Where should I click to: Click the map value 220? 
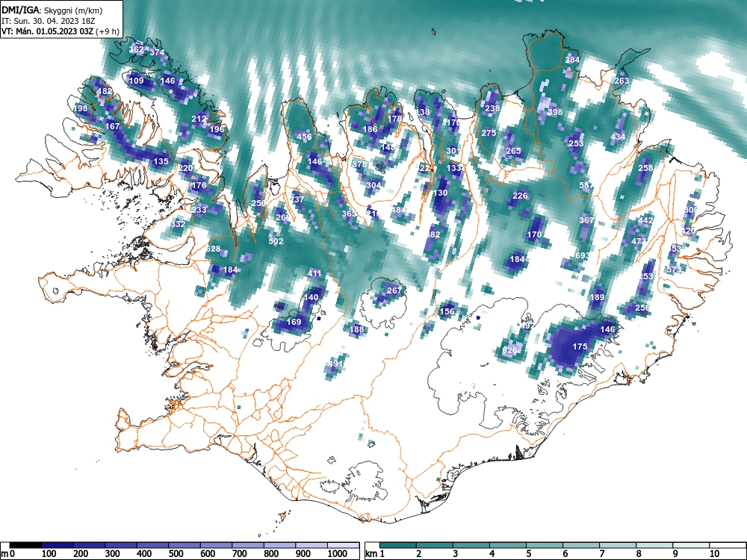coord(185,168)
